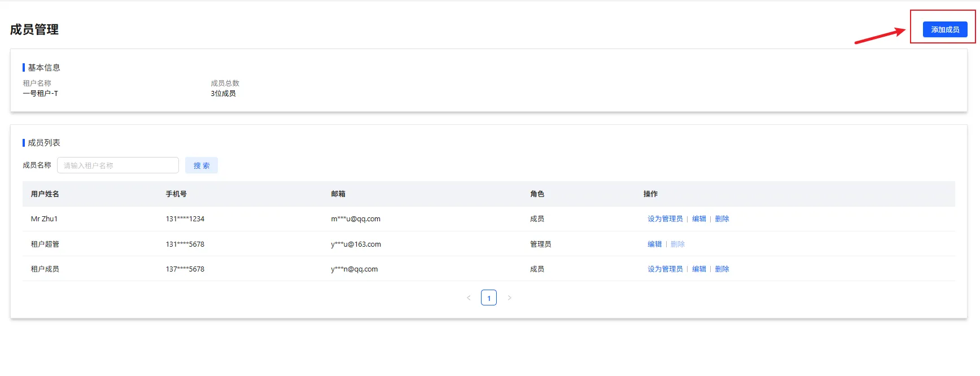This screenshot has height=376, width=980.
Task: Edit the 租户超管 member
Action: 655,244
